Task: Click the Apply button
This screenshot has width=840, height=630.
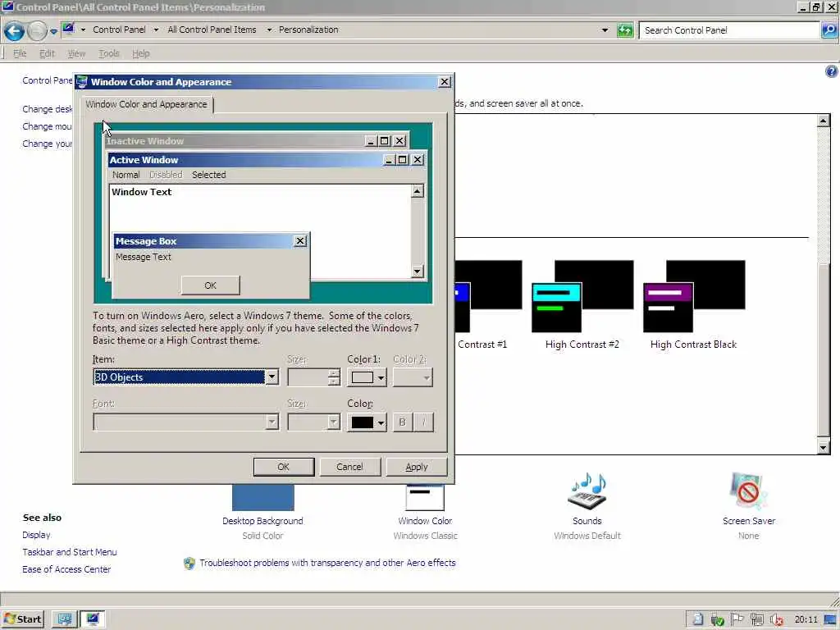Action: tap(416, 467)
